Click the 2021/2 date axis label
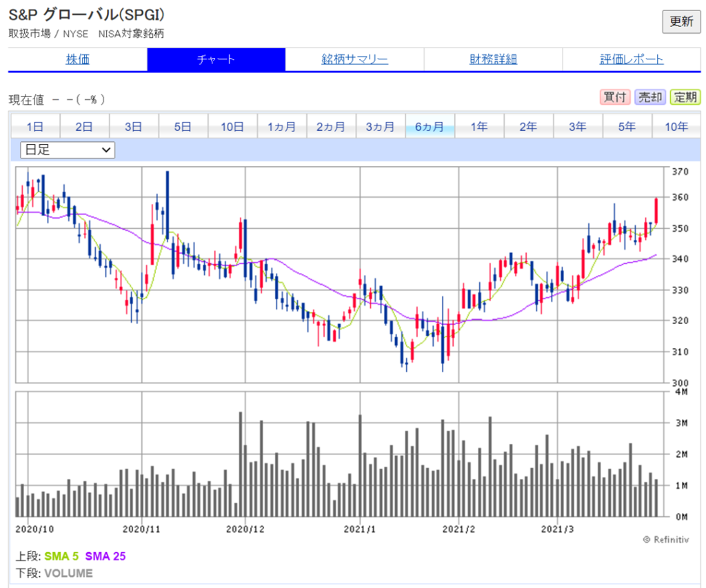The height and width of the screenshot is (588, 706). tap(458, 529)
